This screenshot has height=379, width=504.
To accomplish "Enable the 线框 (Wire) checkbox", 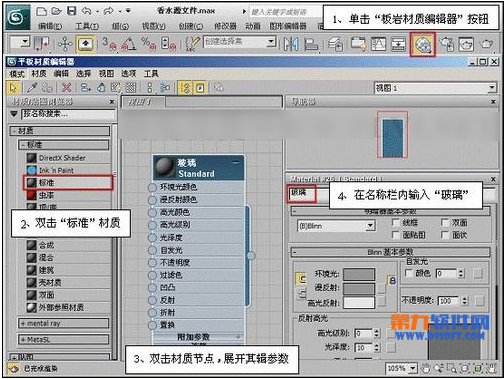I will 395,222.
